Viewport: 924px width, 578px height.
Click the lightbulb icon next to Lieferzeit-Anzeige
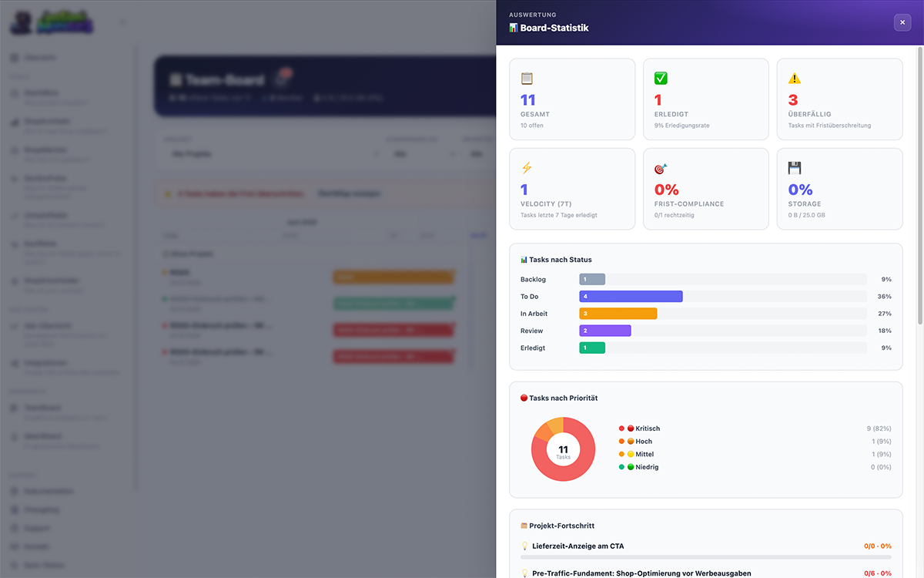(524, 546)
